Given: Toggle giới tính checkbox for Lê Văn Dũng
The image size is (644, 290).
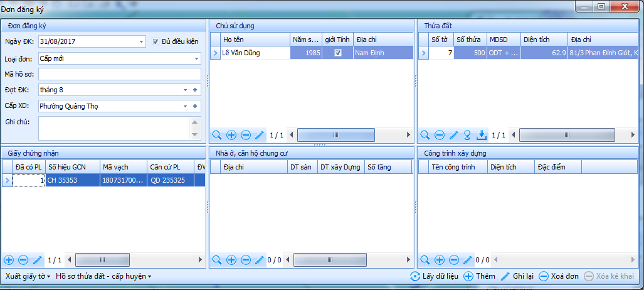Looking at the screenshot, I should [x=338, y=53].
